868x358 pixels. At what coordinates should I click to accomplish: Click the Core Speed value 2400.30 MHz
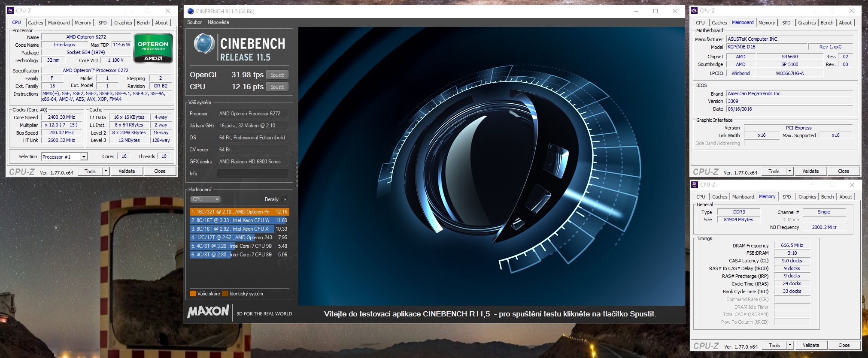(x=61, y=117)
